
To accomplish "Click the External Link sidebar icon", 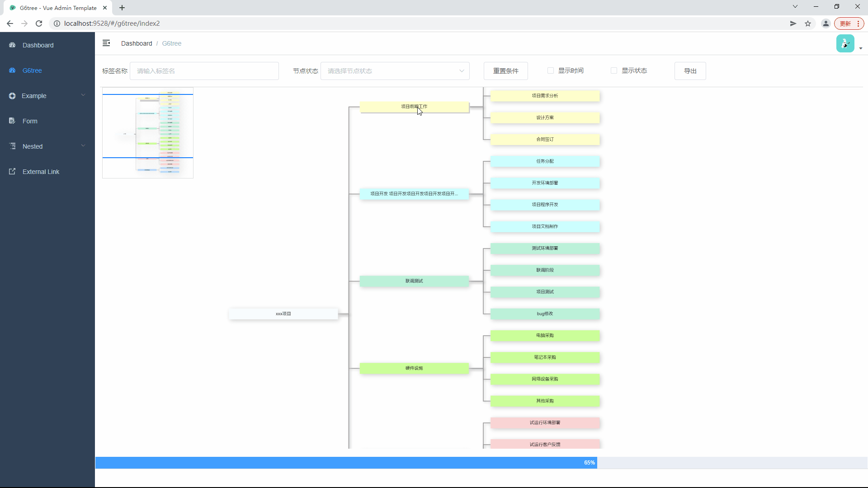I will (x=12, y=172).
